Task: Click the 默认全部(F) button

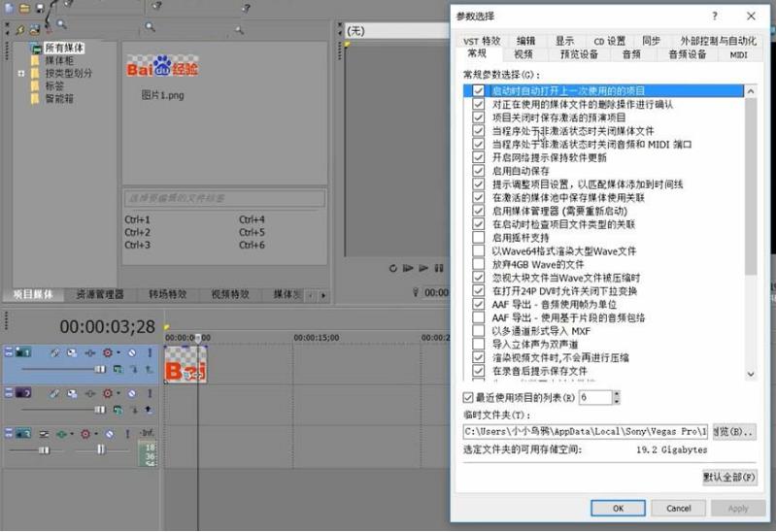Action: [729, 477]
